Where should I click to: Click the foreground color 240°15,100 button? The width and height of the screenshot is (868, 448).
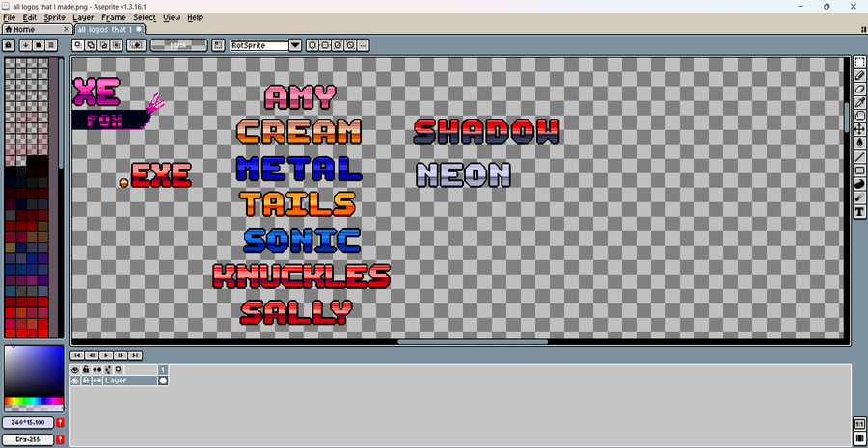(28, 423)
